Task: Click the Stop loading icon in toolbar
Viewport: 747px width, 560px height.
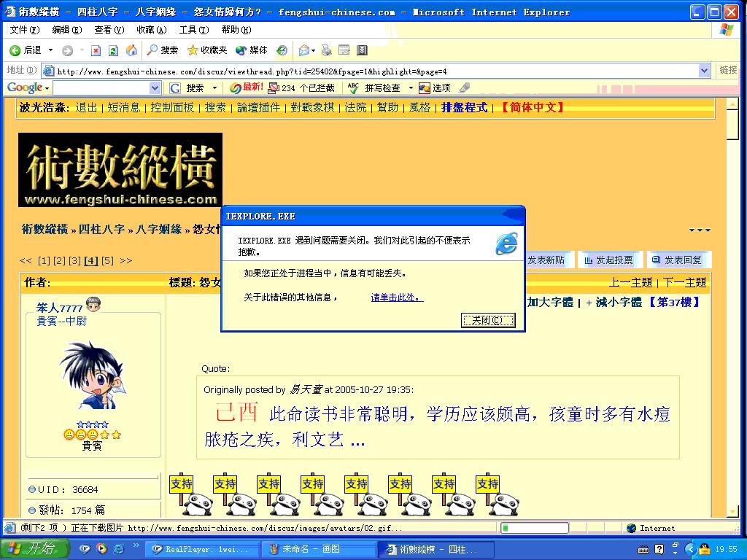Action: (96, 50)
